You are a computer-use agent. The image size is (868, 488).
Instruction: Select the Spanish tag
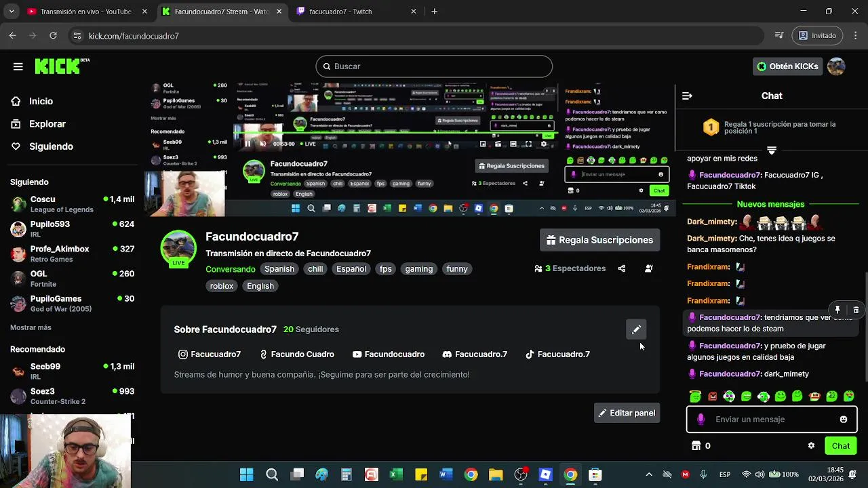(279, 269)
